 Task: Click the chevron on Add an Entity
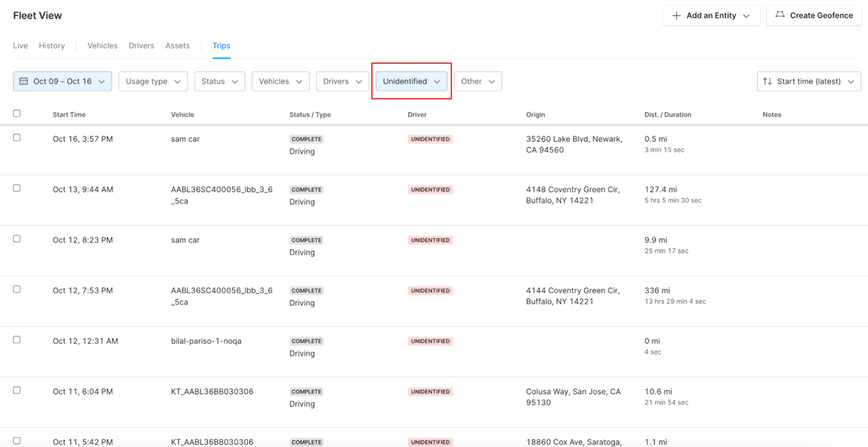point(746,16)
